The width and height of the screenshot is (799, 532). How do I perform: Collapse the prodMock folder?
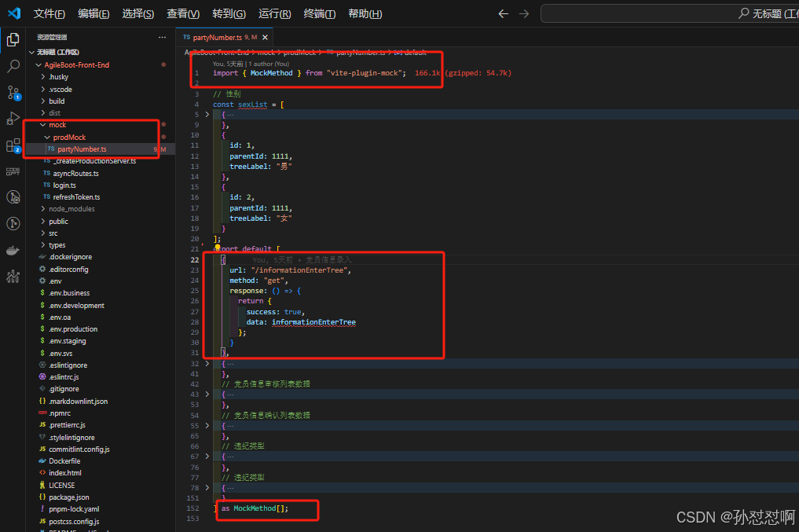tap(69, 137)
